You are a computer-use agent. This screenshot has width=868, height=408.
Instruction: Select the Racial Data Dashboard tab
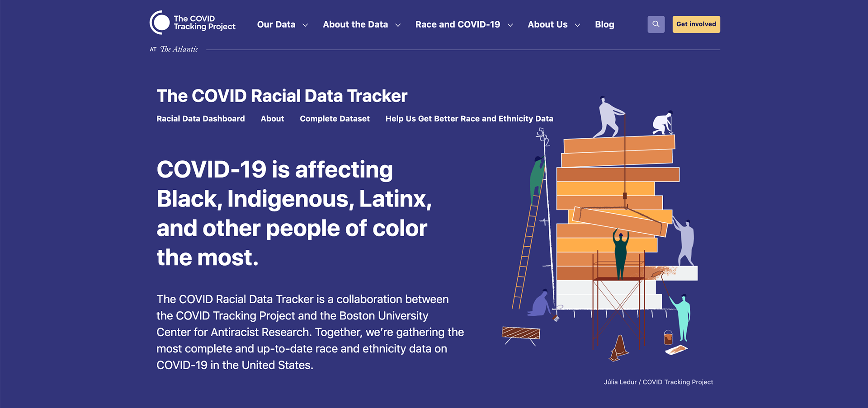click(201, 119)
